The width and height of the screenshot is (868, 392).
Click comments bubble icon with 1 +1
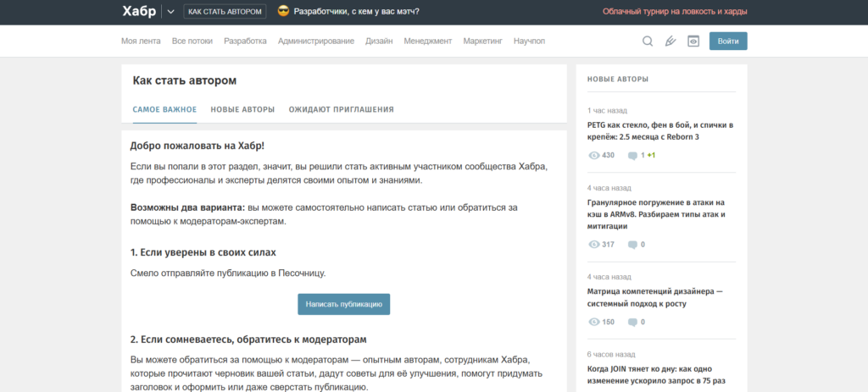632,156
